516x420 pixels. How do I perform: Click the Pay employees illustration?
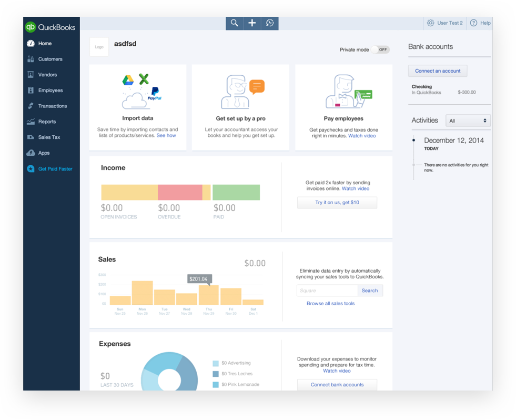coord(349,91)
